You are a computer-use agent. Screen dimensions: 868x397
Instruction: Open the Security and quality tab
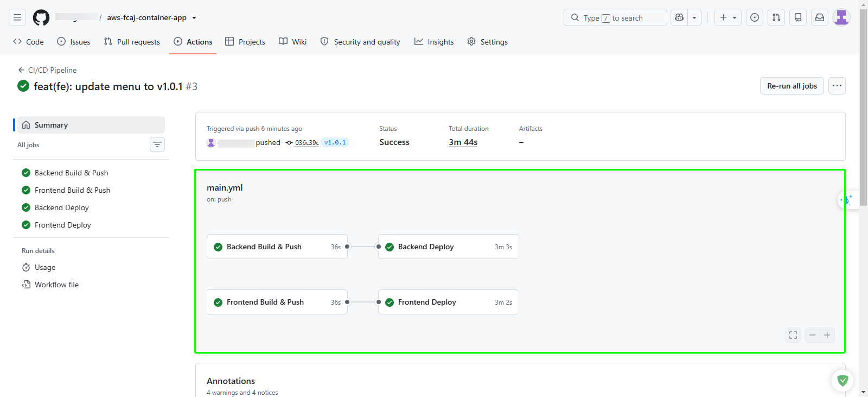coord(360,42)
